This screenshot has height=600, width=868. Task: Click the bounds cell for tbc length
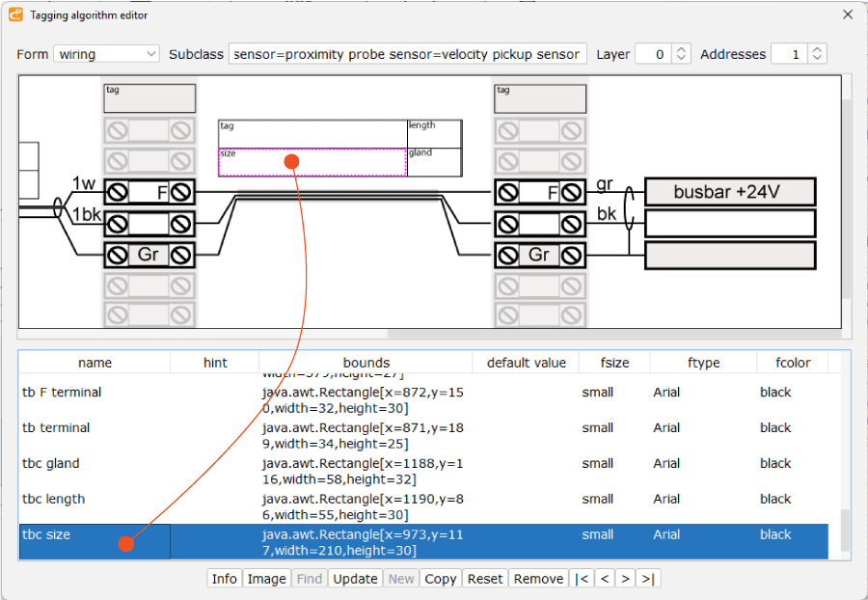366,506
